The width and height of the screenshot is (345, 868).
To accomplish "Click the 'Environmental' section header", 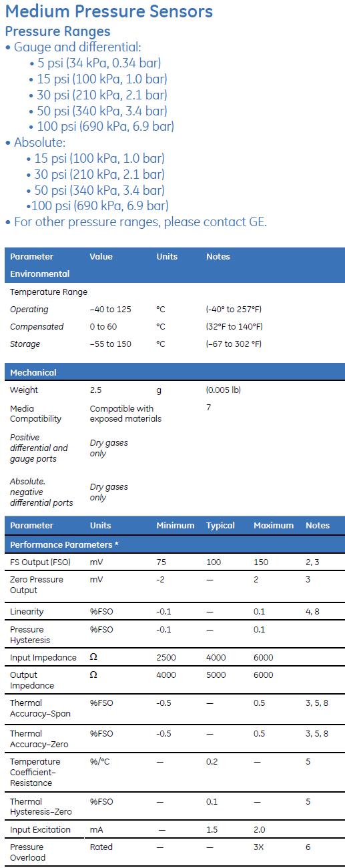I will coord(39,274).
